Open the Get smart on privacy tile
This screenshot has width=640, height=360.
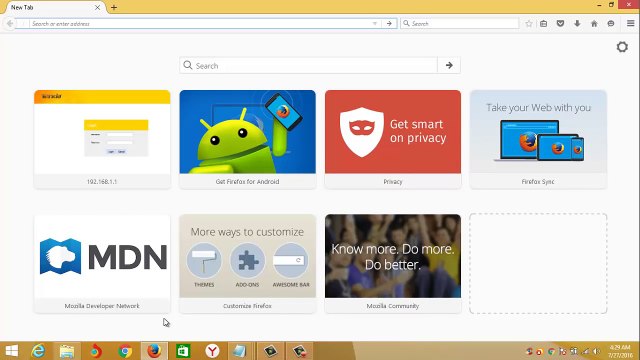[x=393, y=139]
